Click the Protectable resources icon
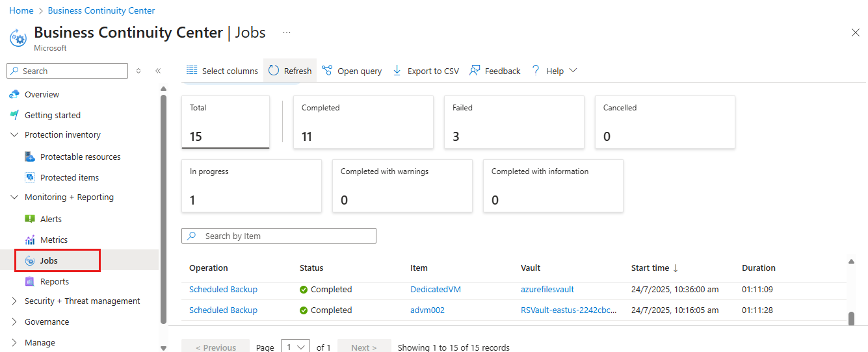This screenshot has width=868, height=352. pyautogui.click(x=30, y=157)
